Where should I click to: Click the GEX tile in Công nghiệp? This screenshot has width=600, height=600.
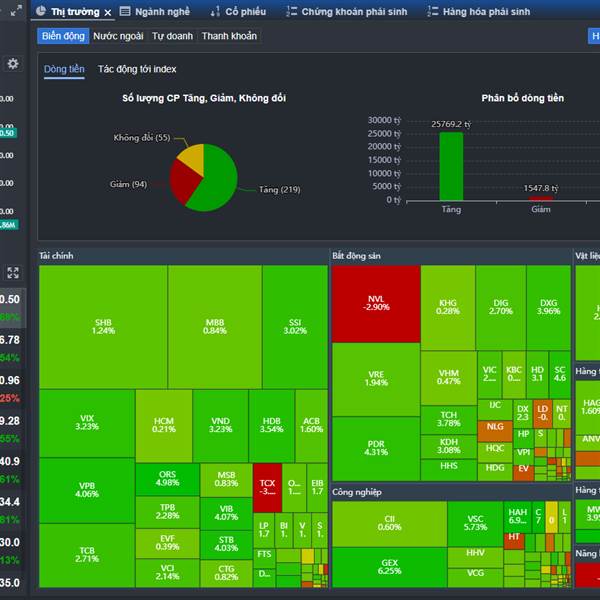tap(390, 567)
